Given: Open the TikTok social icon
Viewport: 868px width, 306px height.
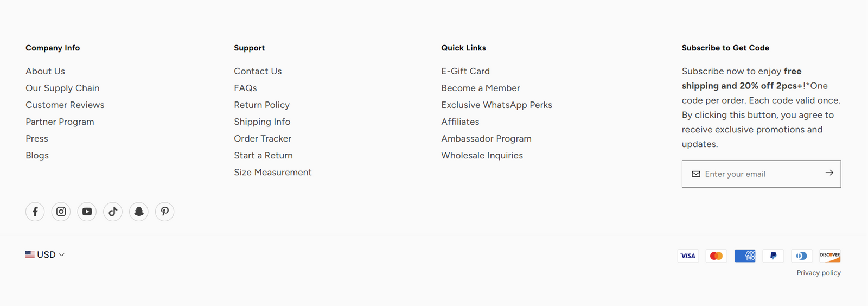Looking at the screenshot, I should pyautogui.click(x=113, y=212).
